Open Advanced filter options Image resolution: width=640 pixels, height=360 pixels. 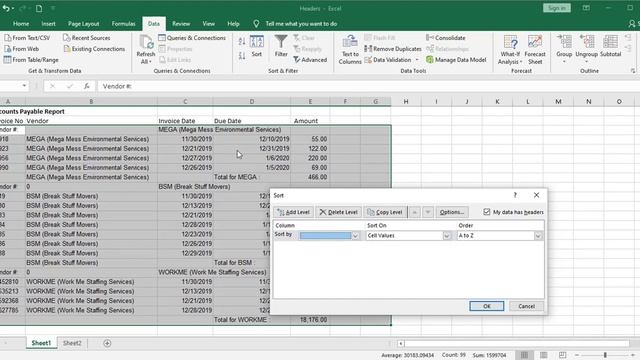pos(310,60)
